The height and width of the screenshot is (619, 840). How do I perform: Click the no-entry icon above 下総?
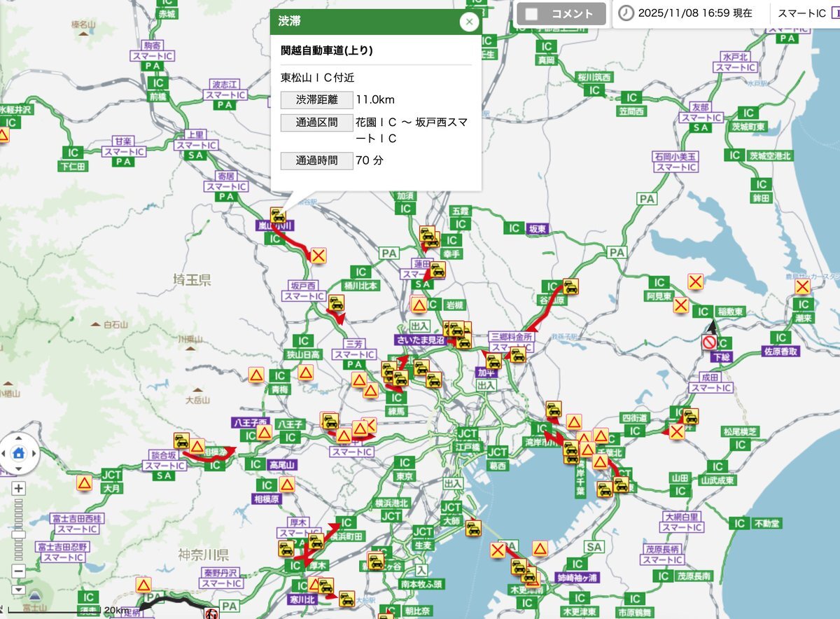[710, 342]
